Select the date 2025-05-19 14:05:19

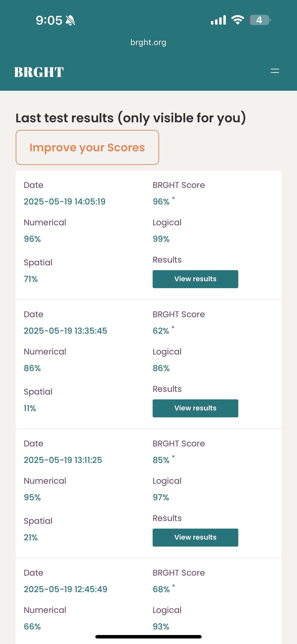click(x=64, y=202)
